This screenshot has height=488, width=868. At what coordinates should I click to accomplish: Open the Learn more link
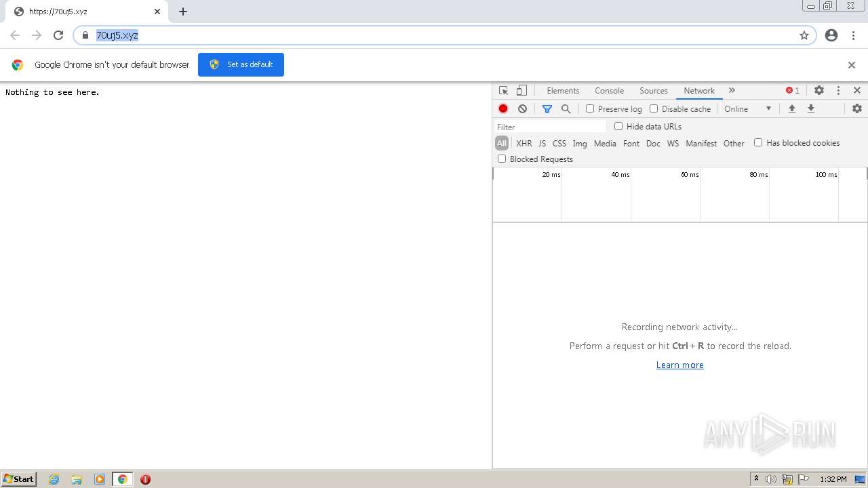click(x=680, y=365)
